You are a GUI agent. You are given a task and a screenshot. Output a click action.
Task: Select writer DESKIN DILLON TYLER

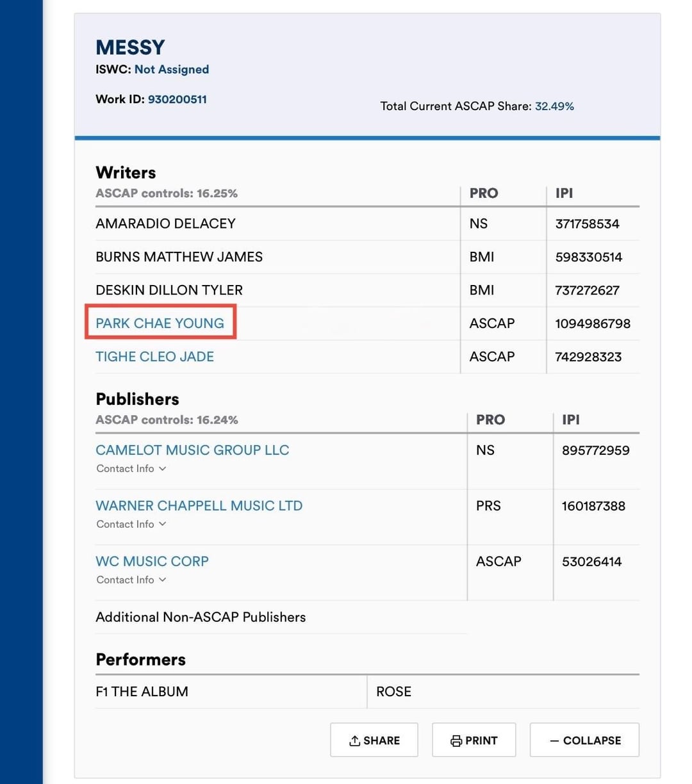(169, 290)
